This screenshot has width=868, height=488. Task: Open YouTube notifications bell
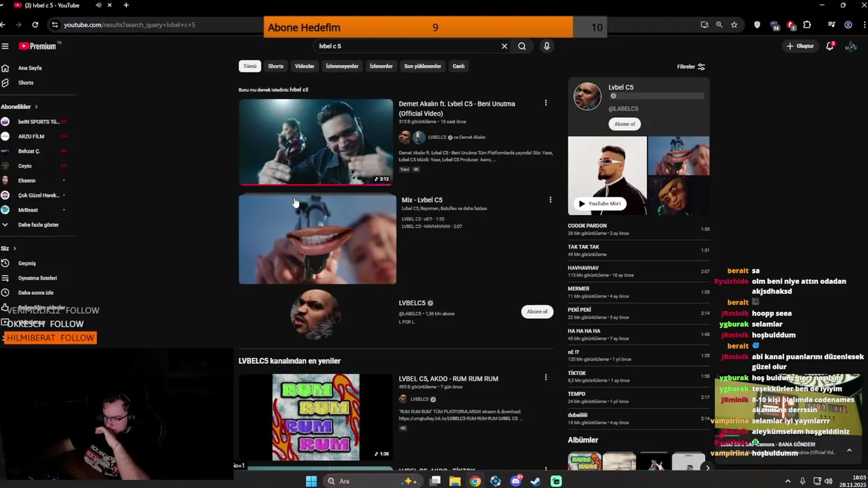[x=829, y=46]
